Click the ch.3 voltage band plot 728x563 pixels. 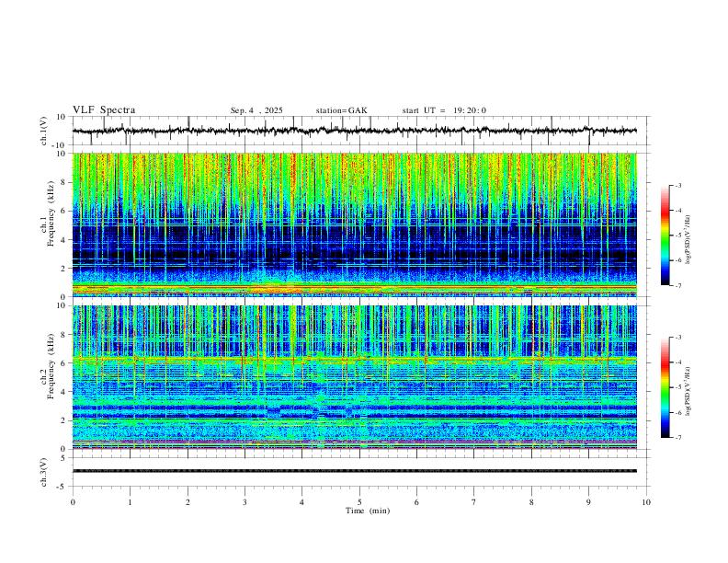354,471
